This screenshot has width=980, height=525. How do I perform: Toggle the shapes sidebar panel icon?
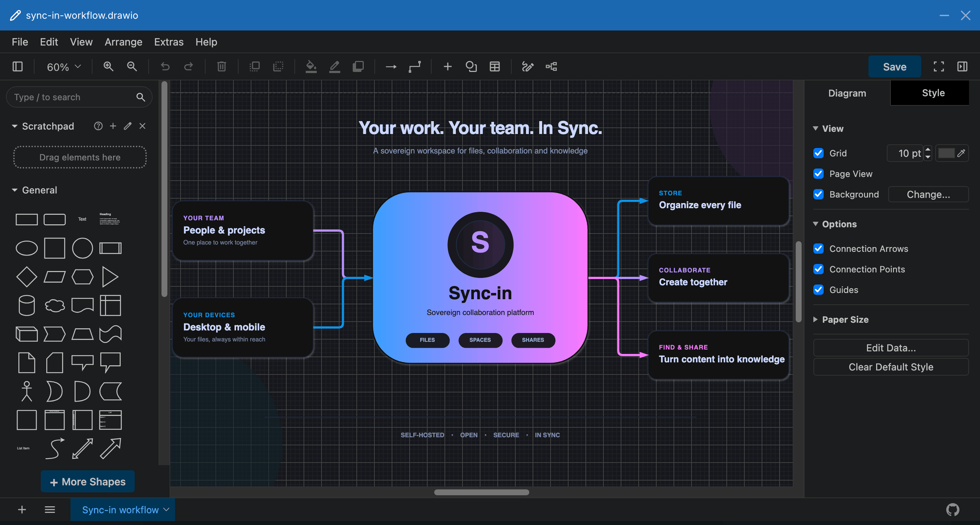pyautogui.click(x=18, y=66)
